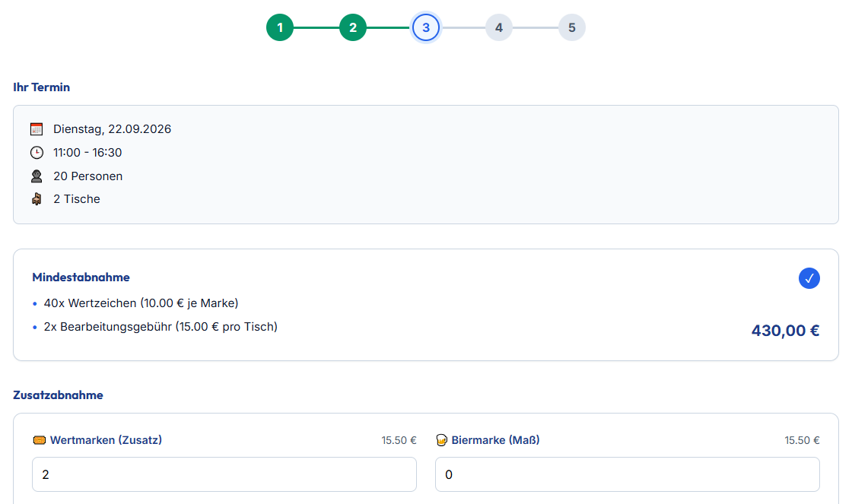Image resolution: width=852 pixels, height=504 pixels.
Task: Click the person icon beside 20 Personen
Action: point(37,176)
